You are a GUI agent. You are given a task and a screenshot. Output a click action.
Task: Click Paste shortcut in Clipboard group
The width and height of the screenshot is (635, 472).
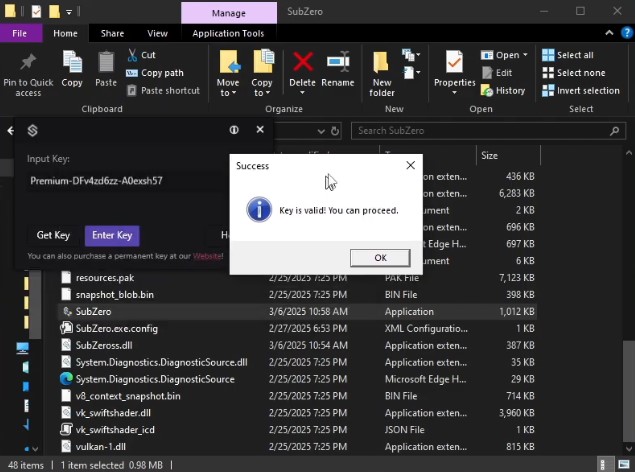[x=163, y=91]
